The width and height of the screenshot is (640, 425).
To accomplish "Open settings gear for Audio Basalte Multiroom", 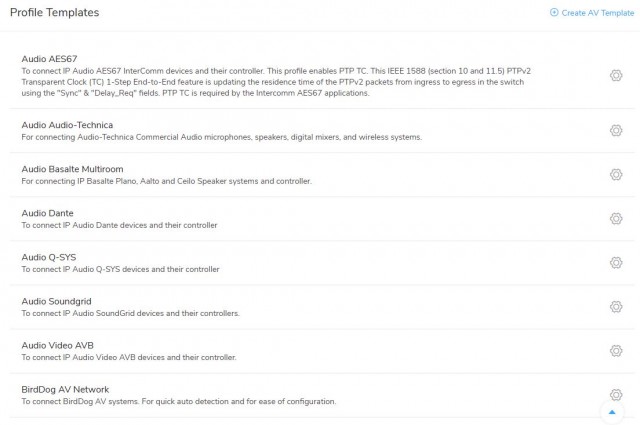I will click(x=616, y=175).
